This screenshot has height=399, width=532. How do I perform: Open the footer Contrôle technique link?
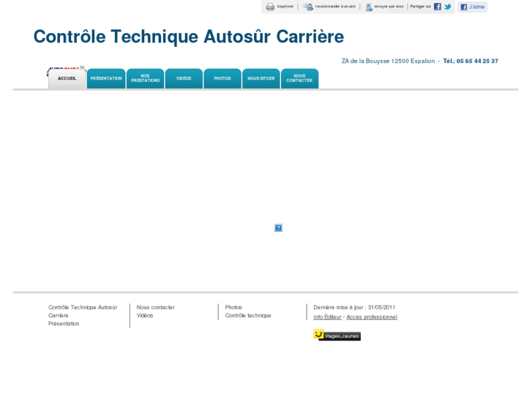248,316
